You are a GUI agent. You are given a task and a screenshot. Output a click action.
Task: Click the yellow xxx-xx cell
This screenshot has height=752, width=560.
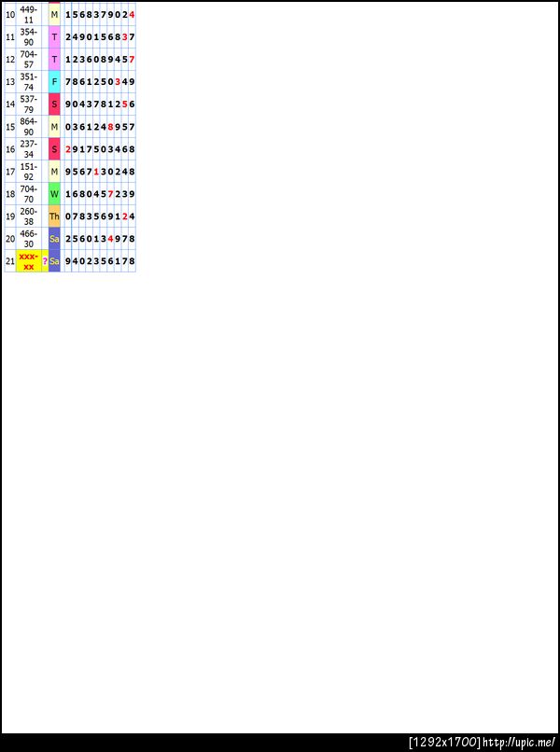[x=29, y=261]
